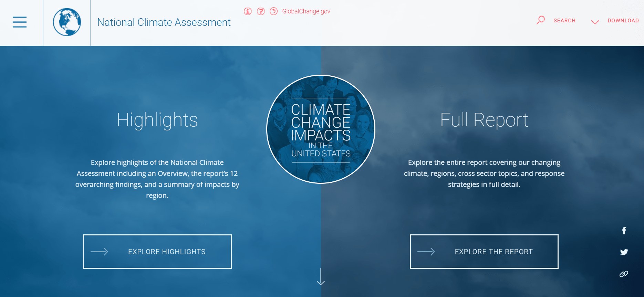Click the Climate Change Impacts circle image
The height and width of the screenshot is (297, 644).
[321, 129]
